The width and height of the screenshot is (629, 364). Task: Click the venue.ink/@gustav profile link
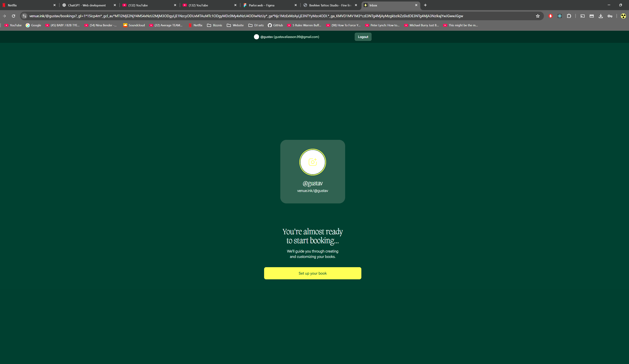click(x=313, y=191)
